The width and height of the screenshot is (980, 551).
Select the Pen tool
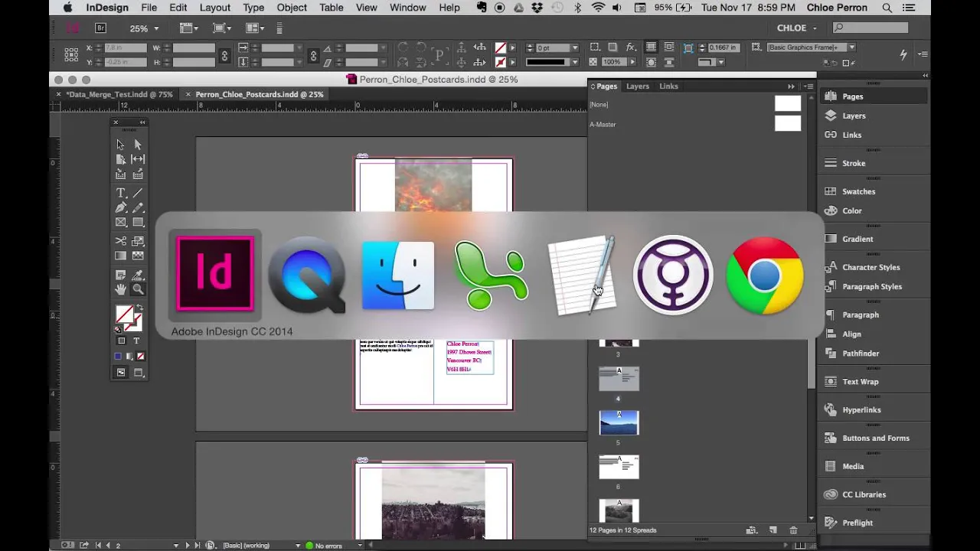pyautogui.click(x=120, y=207)
